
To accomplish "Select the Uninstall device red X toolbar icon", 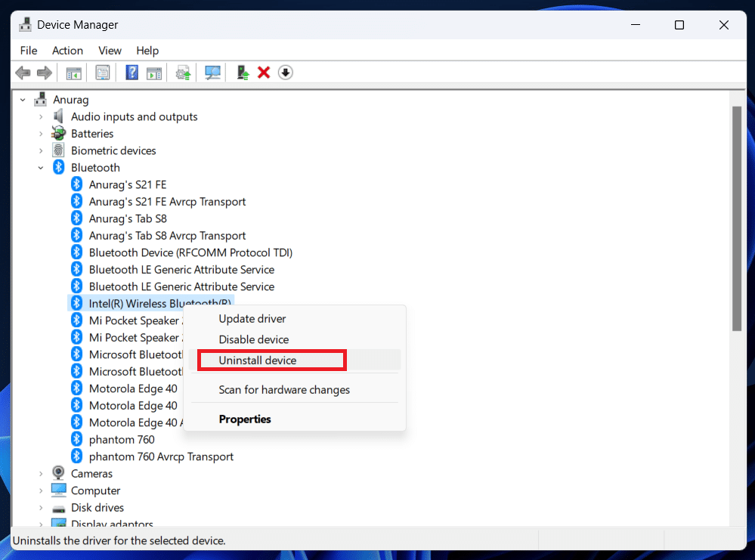I will [263, 72].
